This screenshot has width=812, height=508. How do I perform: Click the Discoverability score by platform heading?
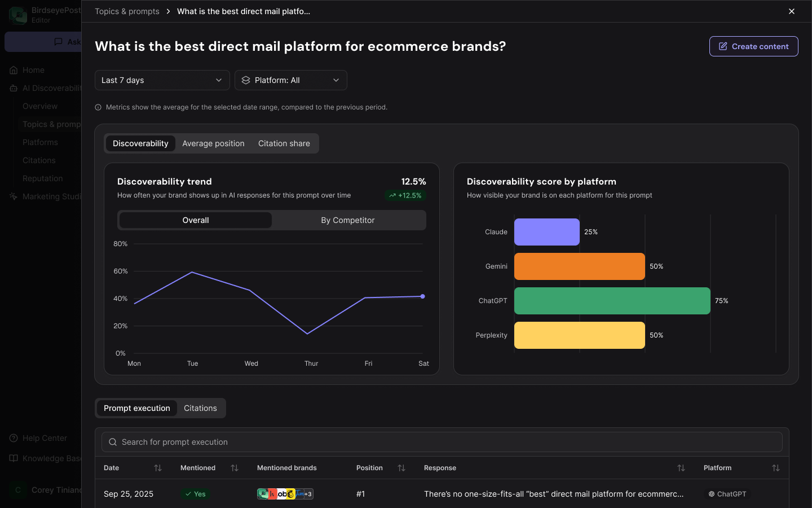tap(541, 181)
